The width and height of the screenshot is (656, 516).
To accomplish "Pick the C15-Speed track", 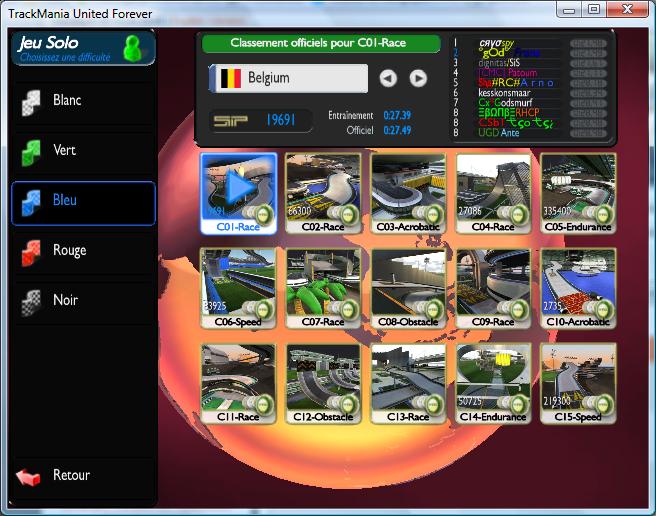I will [x=578, y=383].
